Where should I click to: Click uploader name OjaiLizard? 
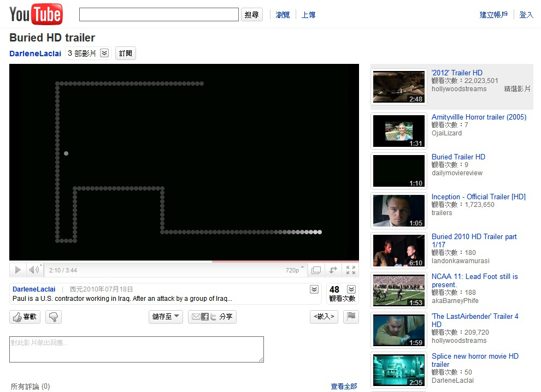(446, 133)
